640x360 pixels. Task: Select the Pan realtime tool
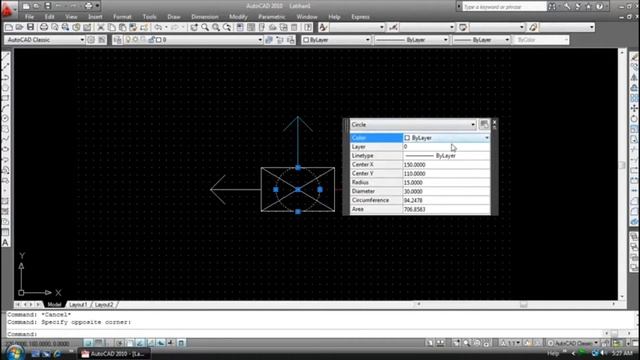click(x=194, y=27)
